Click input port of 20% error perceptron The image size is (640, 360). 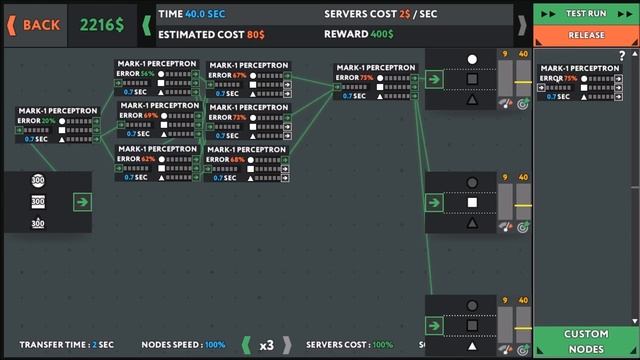point(19,130)
